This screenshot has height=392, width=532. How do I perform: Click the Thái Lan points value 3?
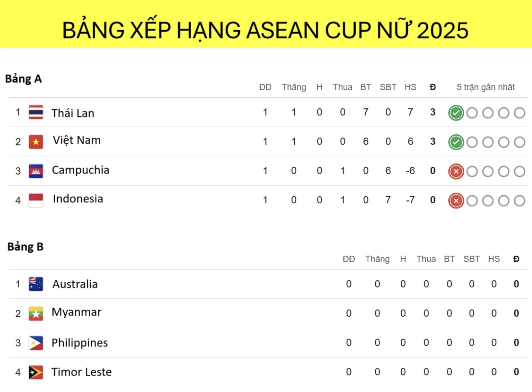click(x=433, y=112)
